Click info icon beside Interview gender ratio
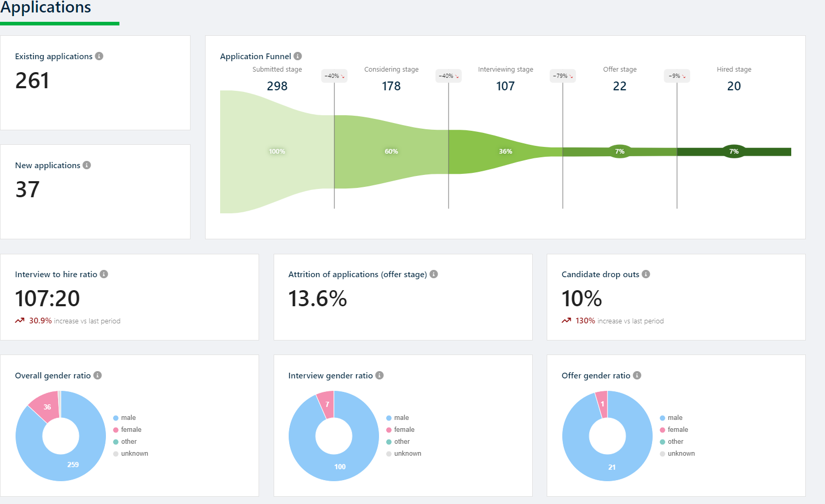This screenshot has width=825, height=504. coord(380,375)
